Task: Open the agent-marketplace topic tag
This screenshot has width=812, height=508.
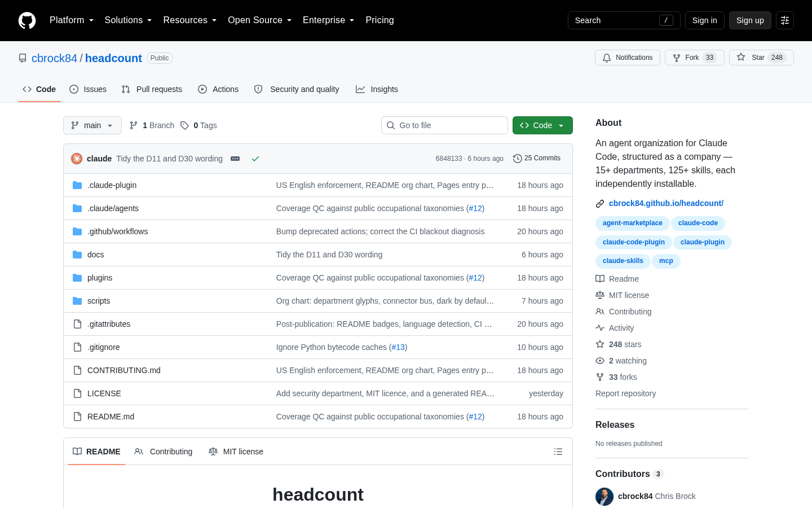Action: point(632,223)
